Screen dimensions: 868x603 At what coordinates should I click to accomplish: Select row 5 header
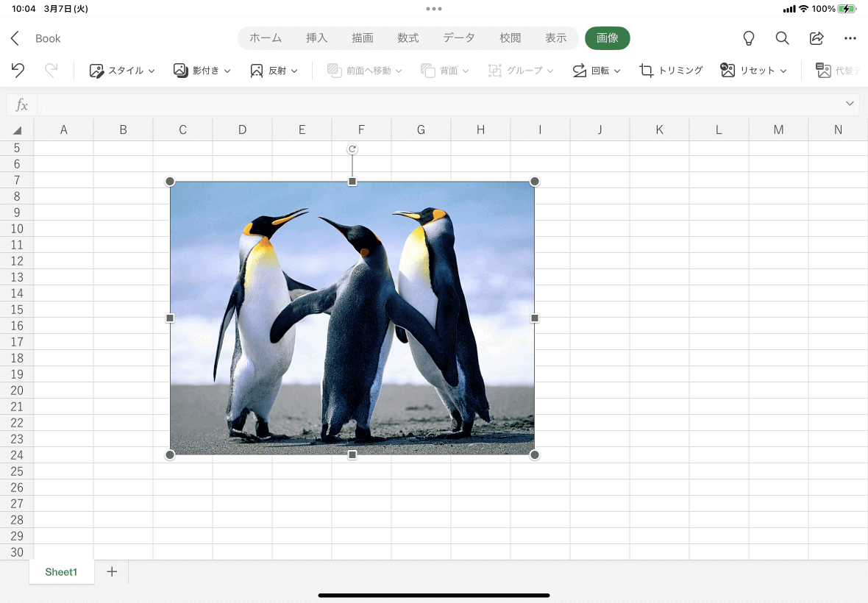tap(17, 148)
